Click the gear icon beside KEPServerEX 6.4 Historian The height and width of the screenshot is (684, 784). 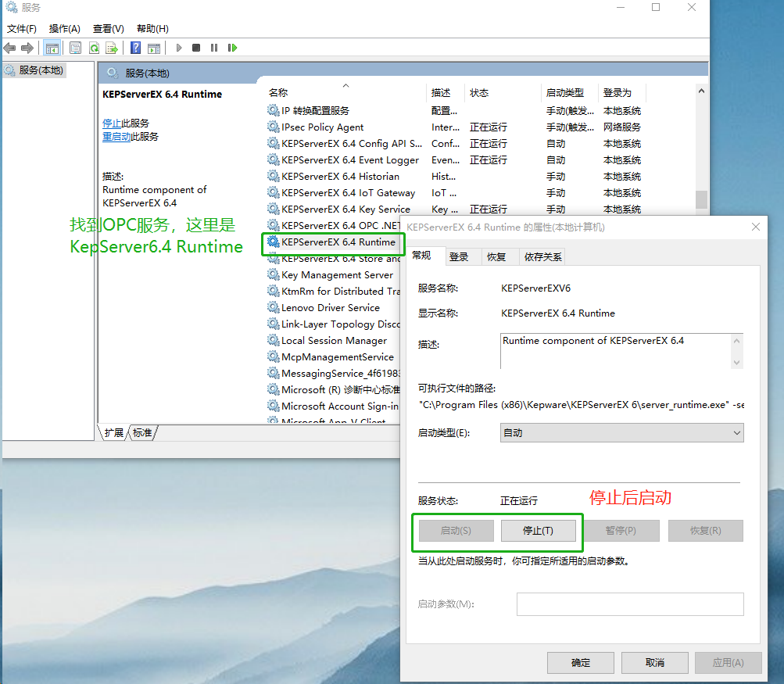(x=273, y=176)
